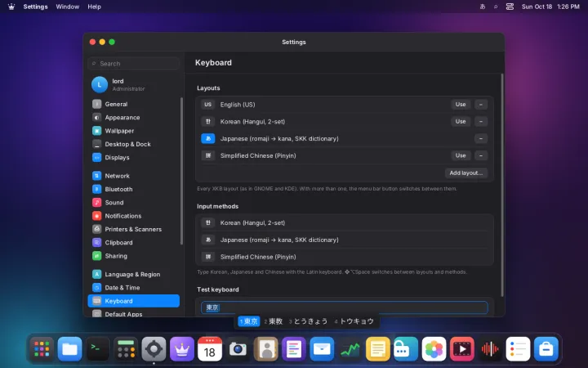
Task: Click the lord Administrator account avatar
Action: pos(100,84)
